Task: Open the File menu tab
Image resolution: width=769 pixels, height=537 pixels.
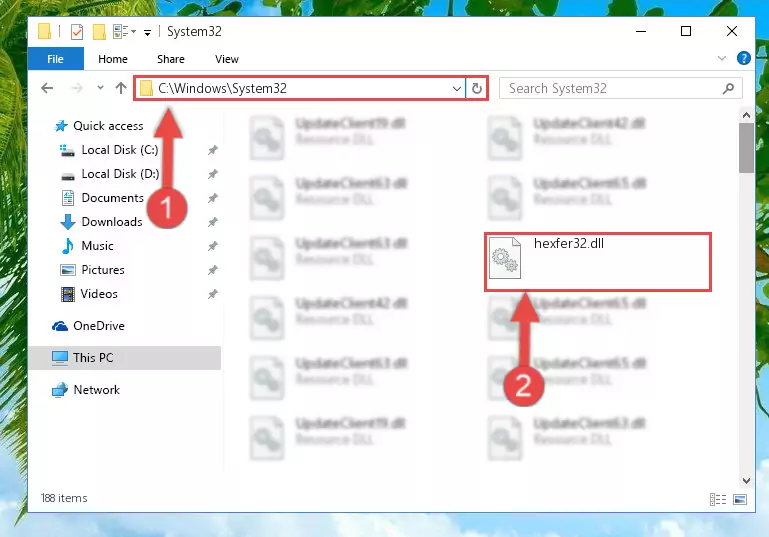Action: 55,59
